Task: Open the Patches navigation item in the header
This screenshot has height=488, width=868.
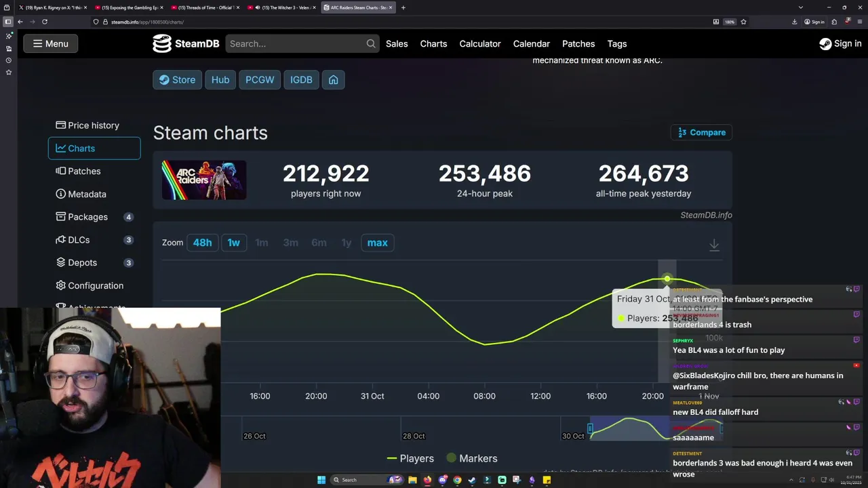Action: click(x=578, y=43)
